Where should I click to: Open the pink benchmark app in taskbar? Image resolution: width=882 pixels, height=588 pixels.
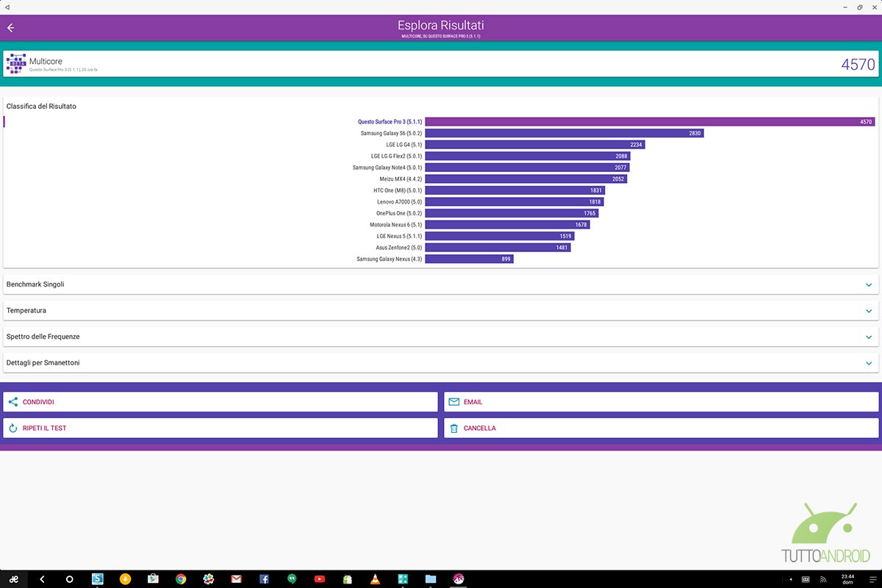coord(459,579)
